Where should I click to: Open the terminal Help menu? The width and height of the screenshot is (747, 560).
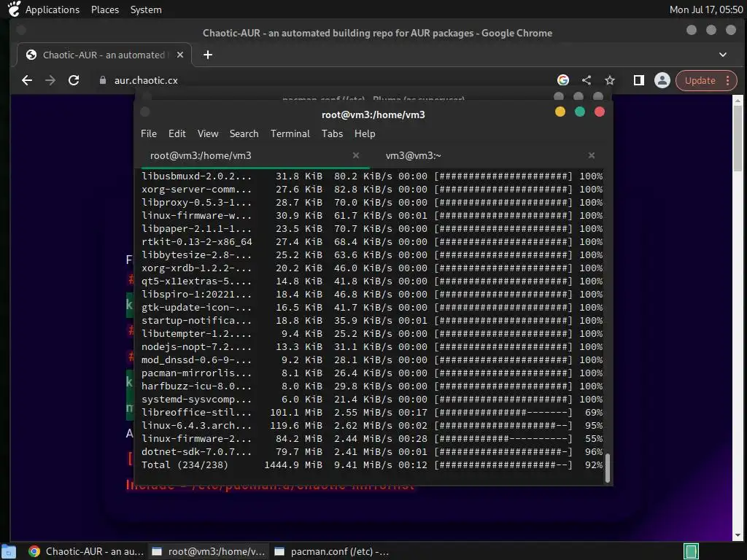pyautogui.click(x=365, y=134)
